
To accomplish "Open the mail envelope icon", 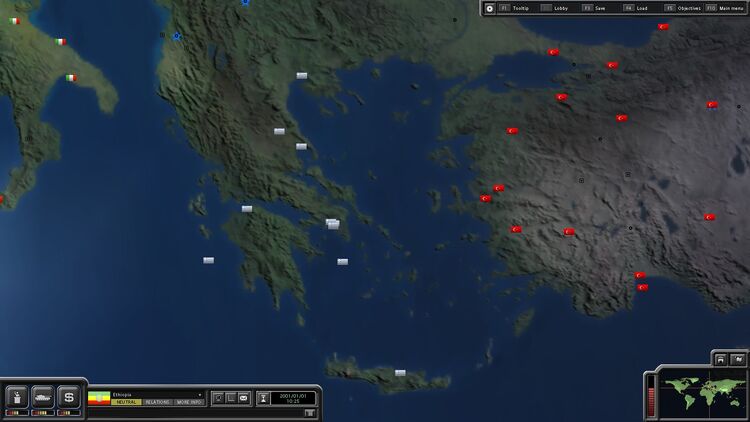I will pyautogui.click(x=243, y=398).
